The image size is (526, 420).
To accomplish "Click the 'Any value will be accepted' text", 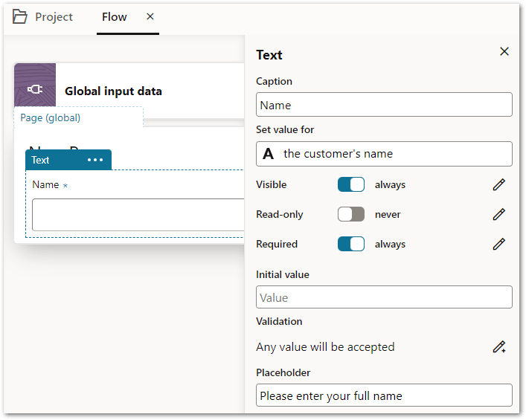I will click(325, 347).
